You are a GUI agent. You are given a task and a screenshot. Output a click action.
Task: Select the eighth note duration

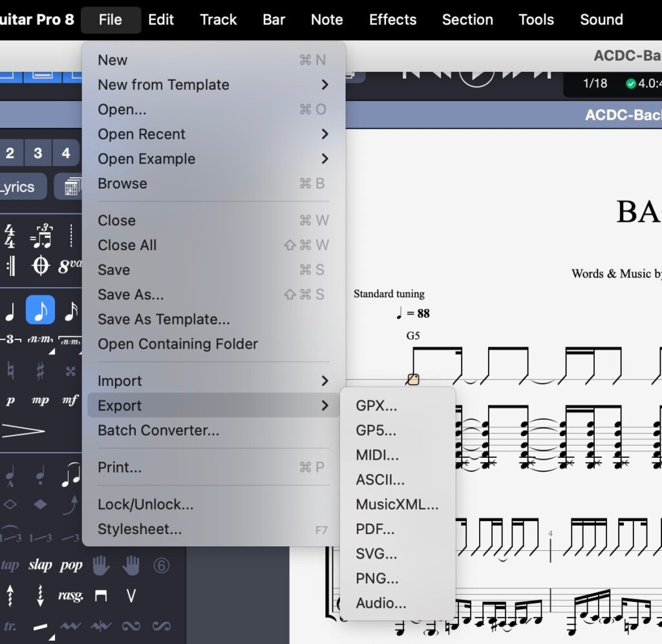(40, 311)
